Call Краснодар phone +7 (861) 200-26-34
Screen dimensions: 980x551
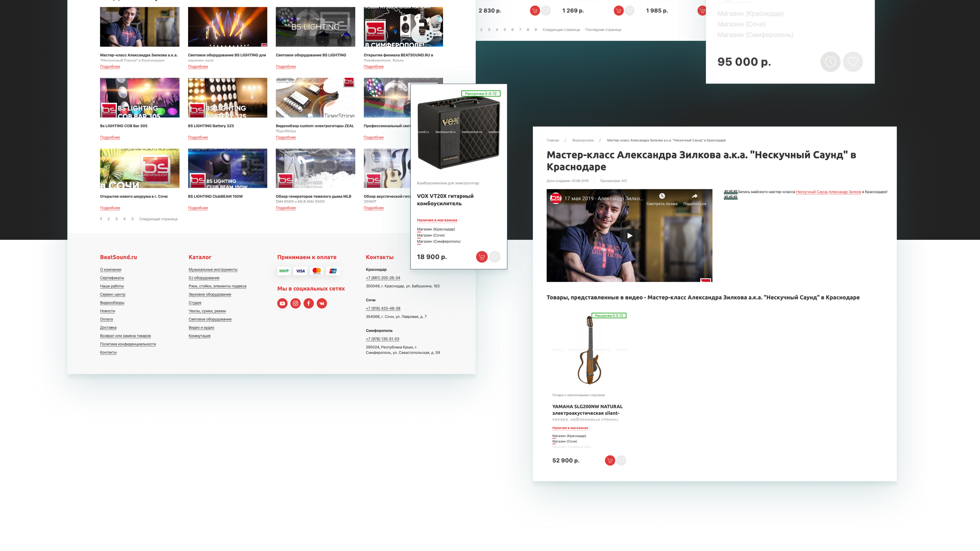coord(383,278)
